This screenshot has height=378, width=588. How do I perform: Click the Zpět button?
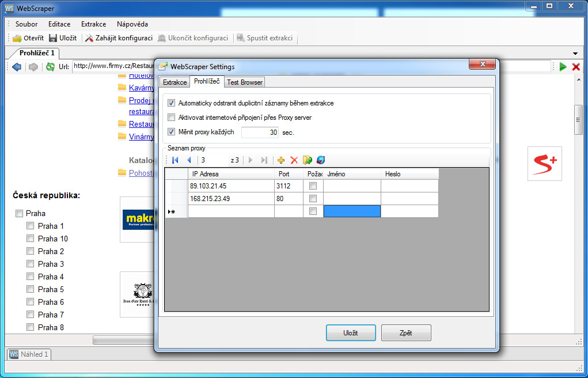[x=406, y=333]
